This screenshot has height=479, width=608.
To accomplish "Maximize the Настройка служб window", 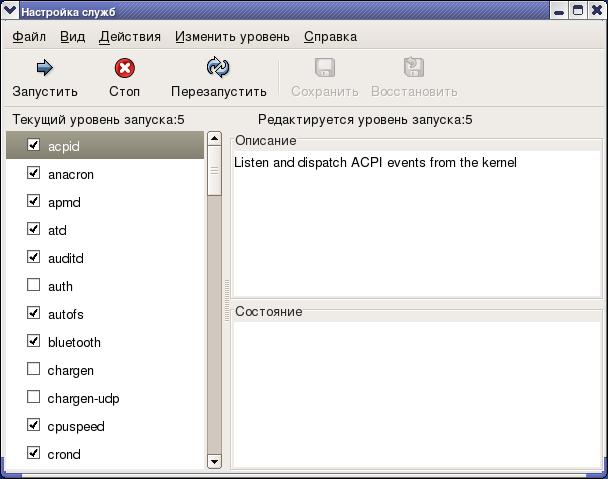I will pyautogui.click(x=578, y=10).
